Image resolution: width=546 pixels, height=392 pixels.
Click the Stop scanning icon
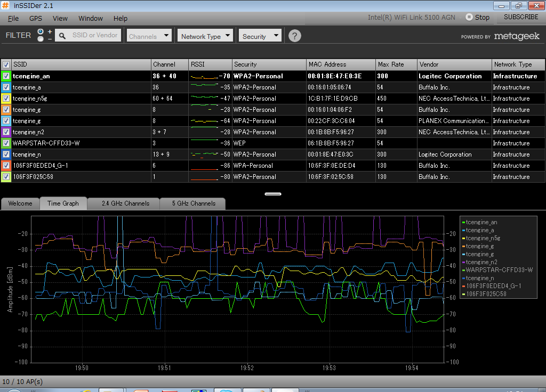[469, 17]
